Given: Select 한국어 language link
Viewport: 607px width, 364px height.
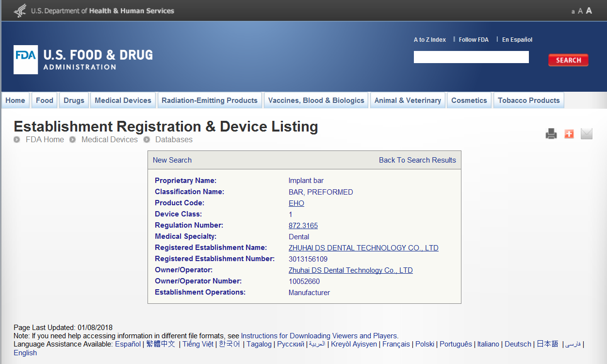Looking at the screenshot, I should coord(230,344).
